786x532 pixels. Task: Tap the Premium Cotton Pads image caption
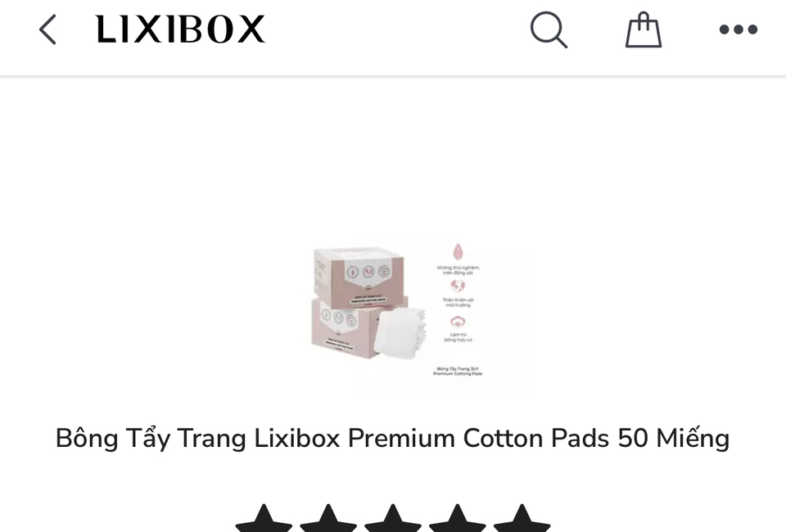tap(458, 372)
